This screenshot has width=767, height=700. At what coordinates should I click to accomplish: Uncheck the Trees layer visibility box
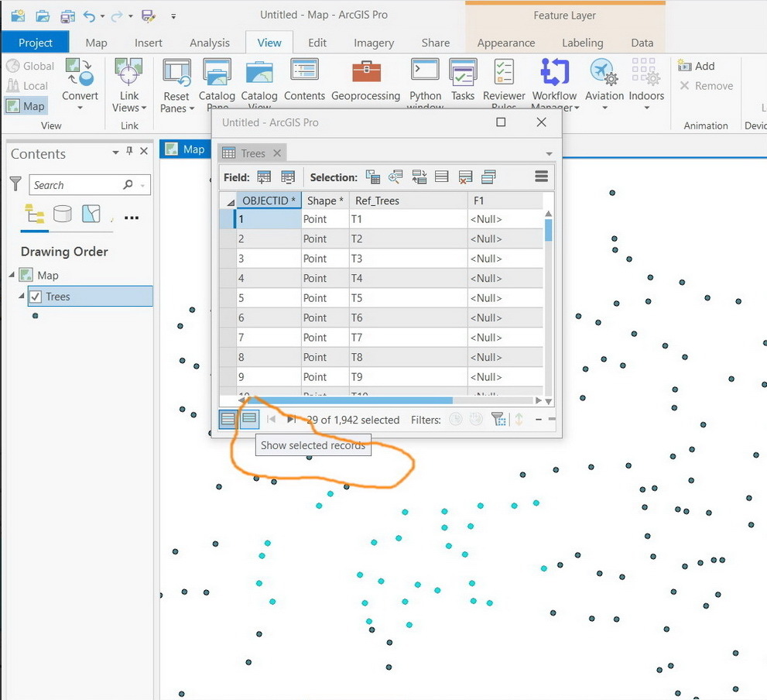click(36, 297)
